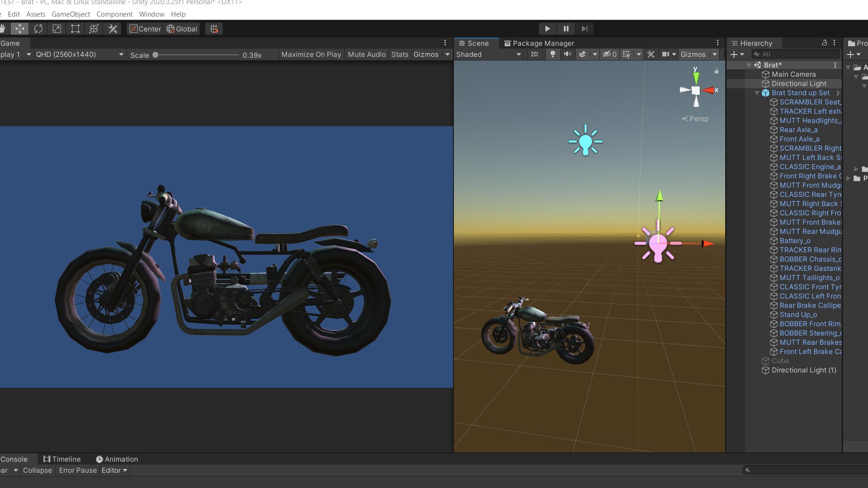Click the Step frame button
This screenshot has height=488, width=868.
[x=585, y=29]
